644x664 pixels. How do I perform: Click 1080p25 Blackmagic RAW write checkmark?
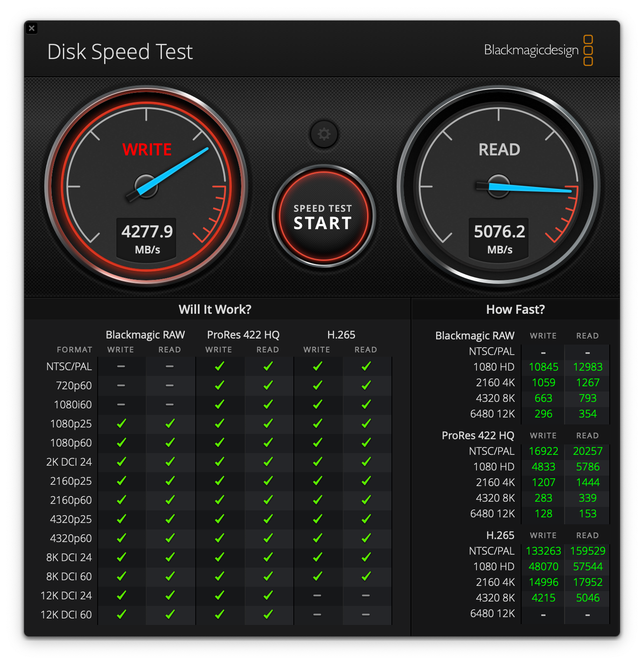122,424
